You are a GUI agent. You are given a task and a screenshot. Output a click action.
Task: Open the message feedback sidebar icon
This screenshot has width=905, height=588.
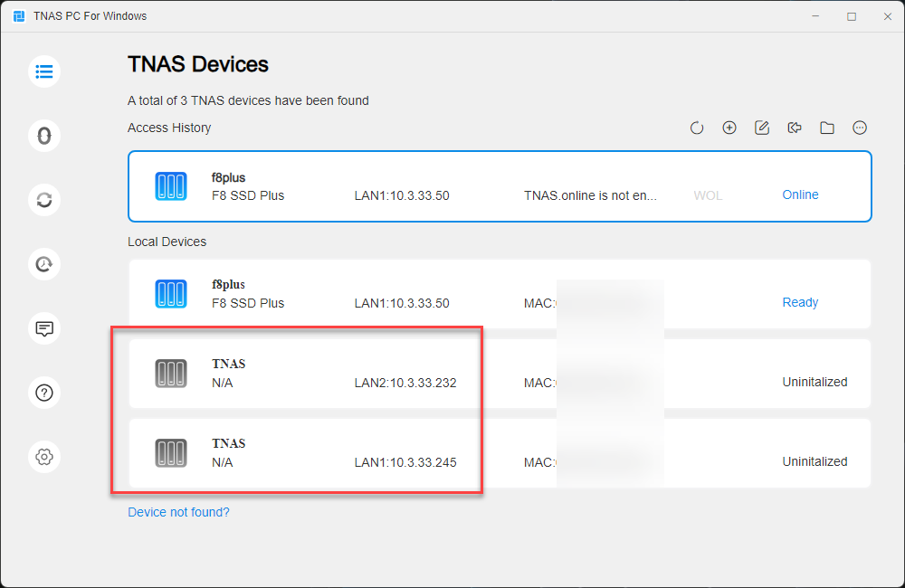coord(44,328)
